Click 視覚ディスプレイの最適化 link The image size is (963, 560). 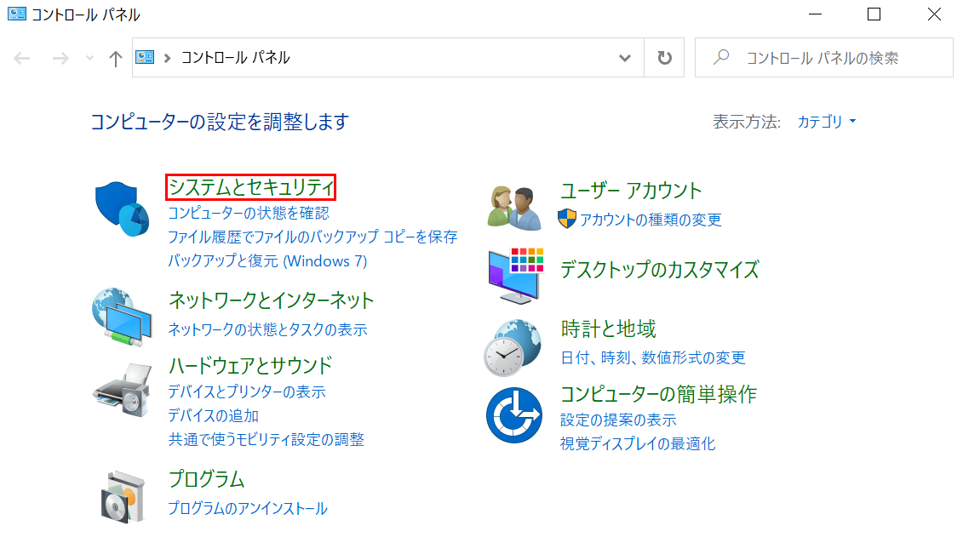(638, 444)
